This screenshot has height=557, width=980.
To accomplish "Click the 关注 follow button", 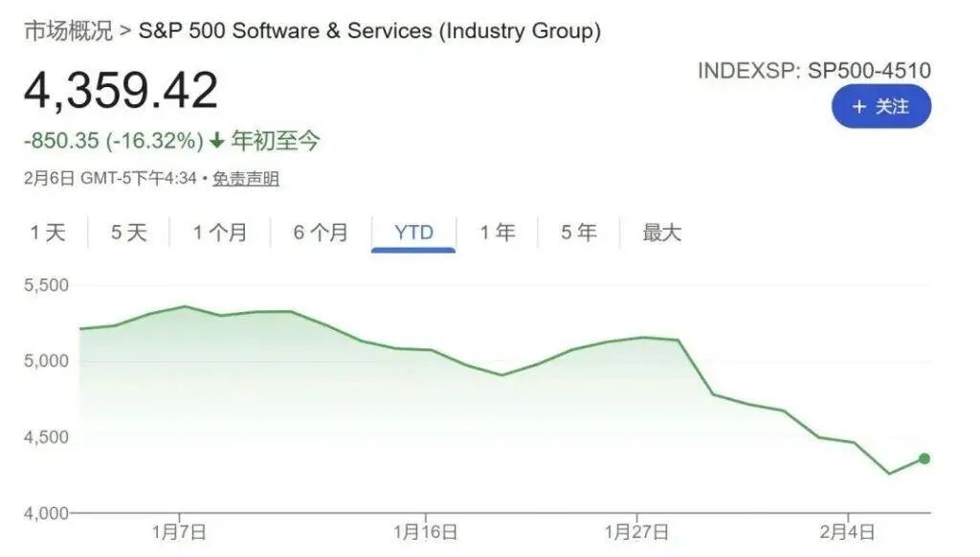I will pos(882,107).
